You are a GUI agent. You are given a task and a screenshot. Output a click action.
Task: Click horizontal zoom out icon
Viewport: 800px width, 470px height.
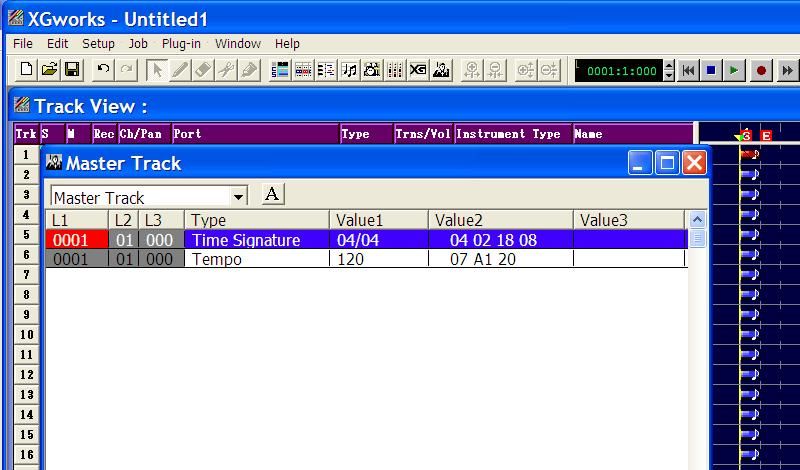click(495, 70)
